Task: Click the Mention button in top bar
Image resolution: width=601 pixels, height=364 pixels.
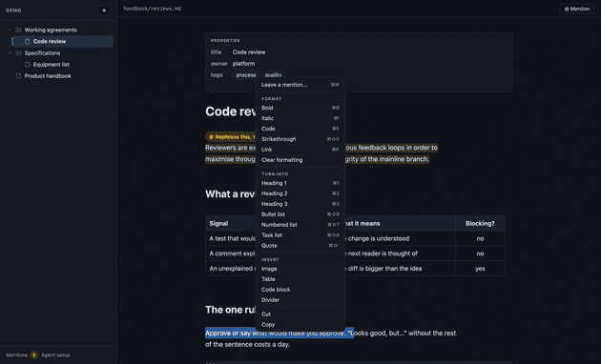Action: click(x=577, y=9)
